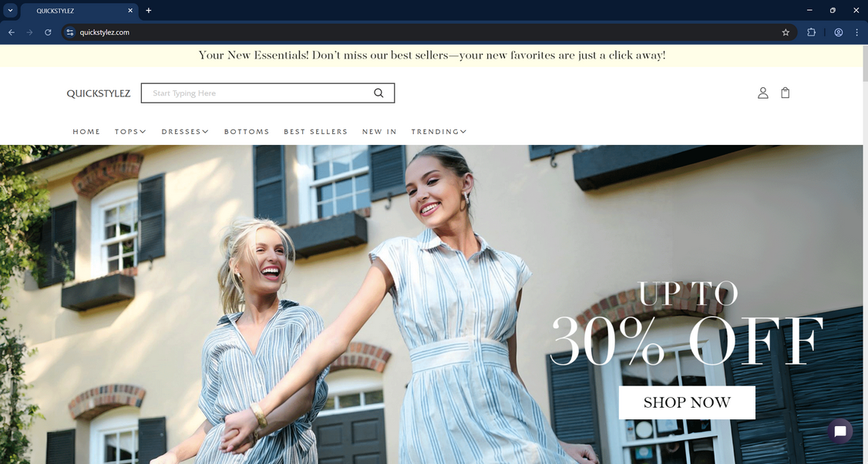Focus the Start Typing Here search field
The height and width of the screenshot is (464, 868).
point(268,93)
